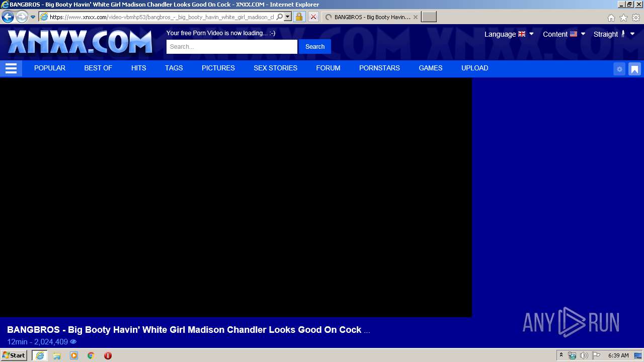Click 'Your free Porn Video is now loading' text
Image resolution: width=644 pixels, height=362 pixels.
tap(221, 33)
